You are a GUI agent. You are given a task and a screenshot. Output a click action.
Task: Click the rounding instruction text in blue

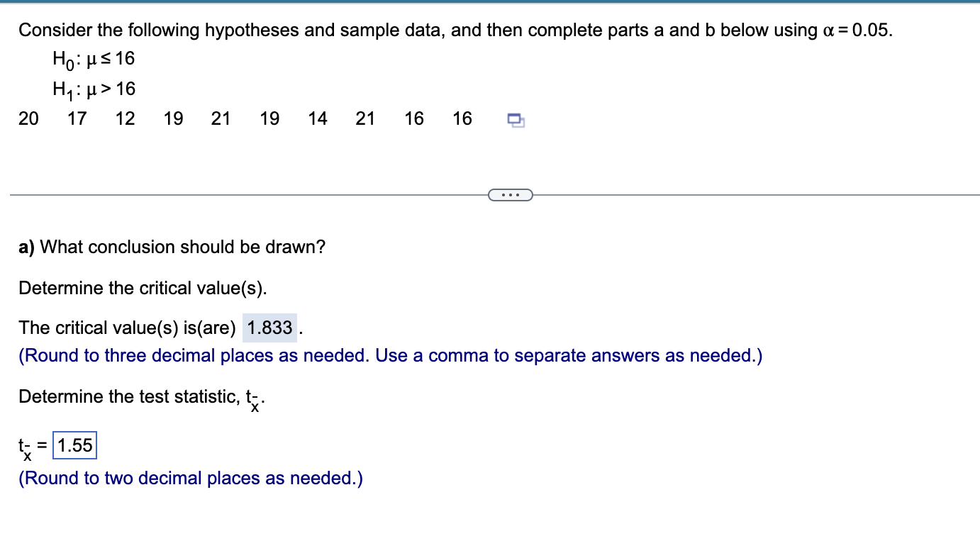[390, 355]
